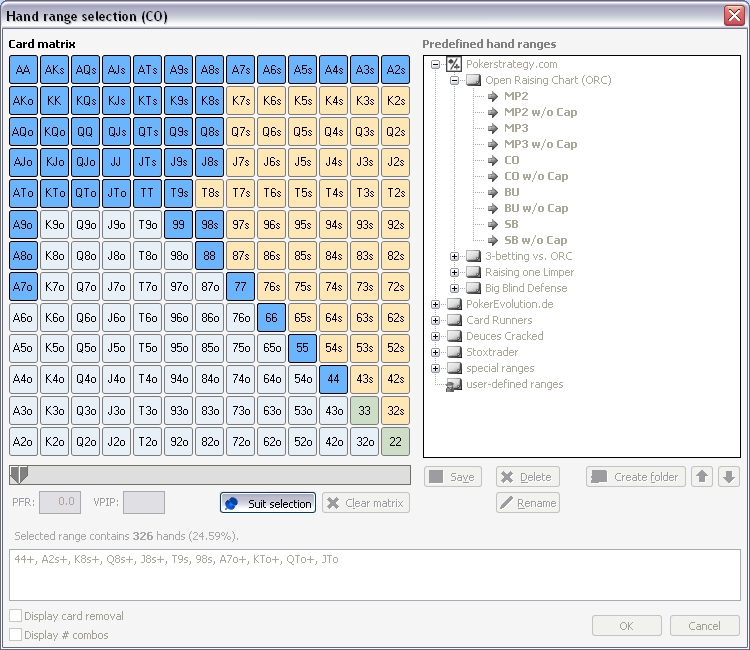Expand the PokerEvolution.de folder

pos(435,304)
